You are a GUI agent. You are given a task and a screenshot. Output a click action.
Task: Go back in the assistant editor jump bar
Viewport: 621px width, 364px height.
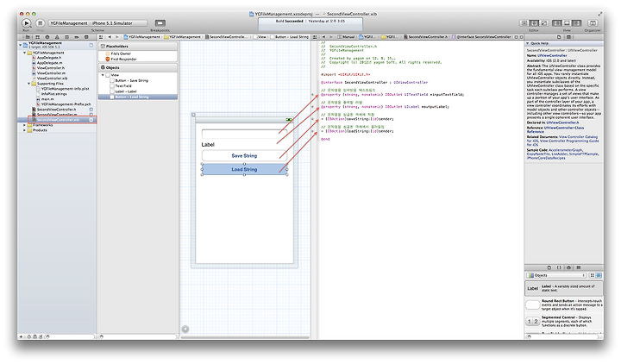click(x=323, y=37)
